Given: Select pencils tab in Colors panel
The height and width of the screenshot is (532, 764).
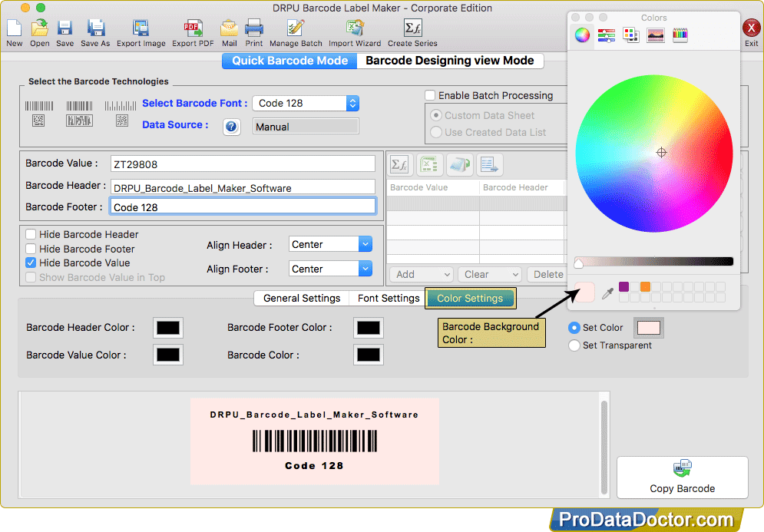Looking at the screenshot, I should (x=680, y=35).
